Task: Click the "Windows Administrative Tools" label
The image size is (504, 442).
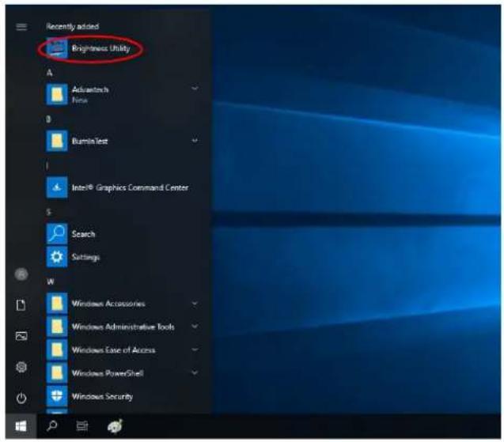Action: click(123, 327)
